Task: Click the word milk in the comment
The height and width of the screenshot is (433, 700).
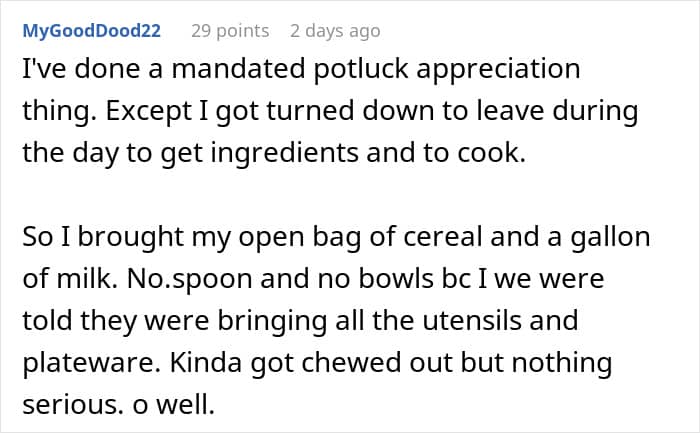Action: coord(84,279)
